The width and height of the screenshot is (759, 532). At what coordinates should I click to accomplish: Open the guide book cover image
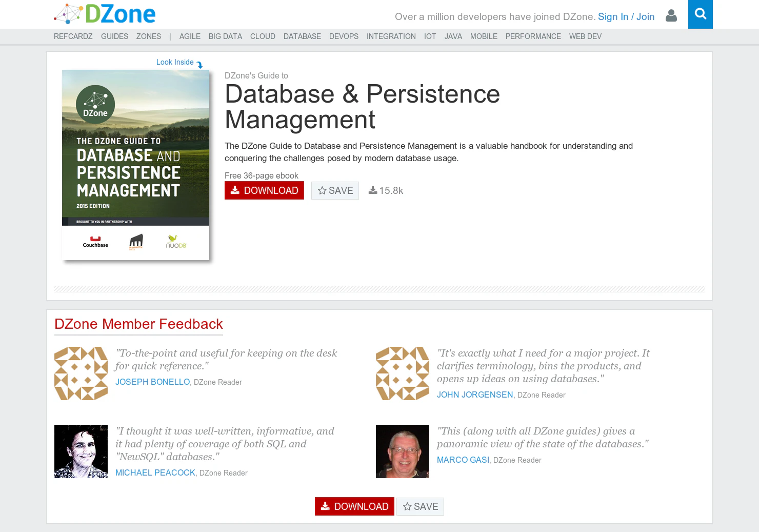pos(135,165)
